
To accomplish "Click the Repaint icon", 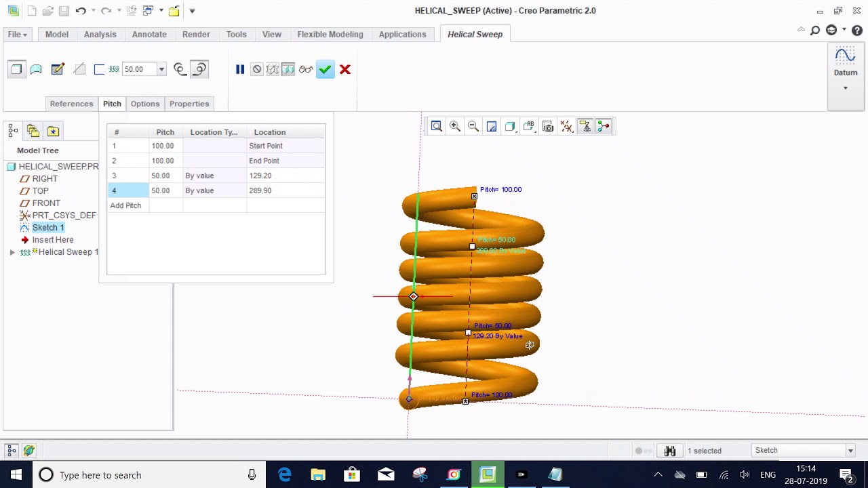I will pos(492,126).
